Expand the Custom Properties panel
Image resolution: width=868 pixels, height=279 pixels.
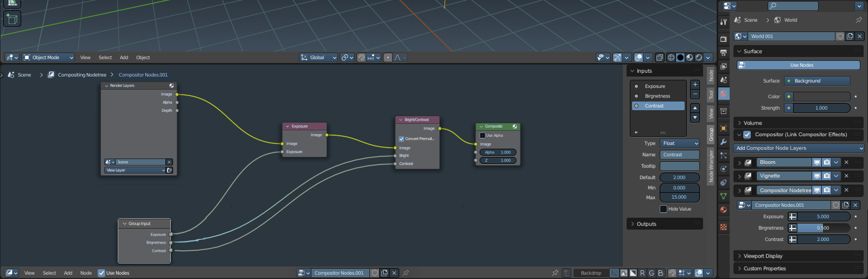[x=799, y=268]
